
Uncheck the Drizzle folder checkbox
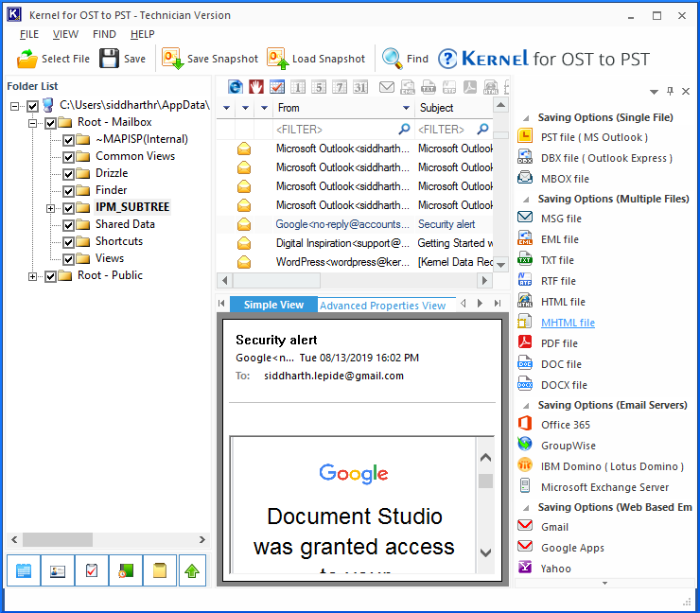68,174
